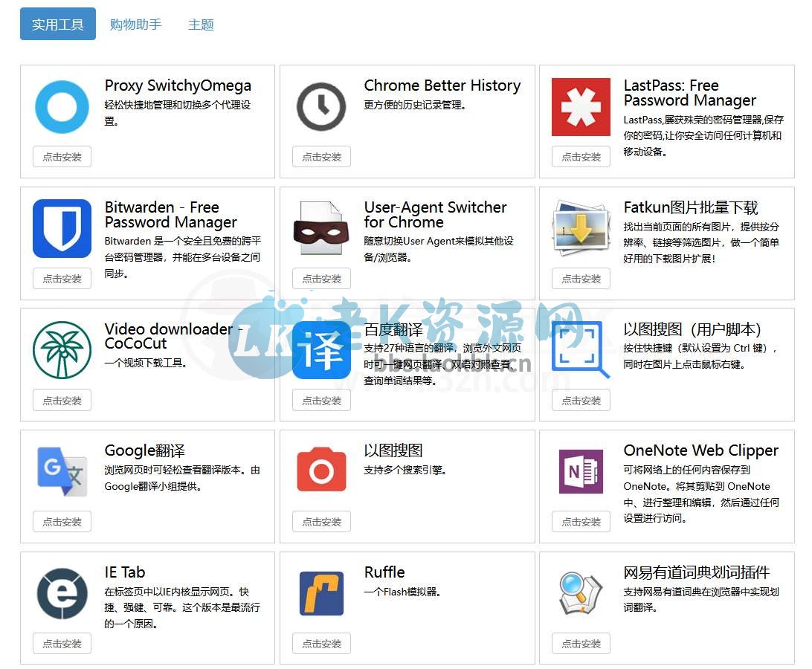This screenshot has height=669, width=812.
Task: Switch to the 实用工具 tab
Action: [x=58, y=24]
